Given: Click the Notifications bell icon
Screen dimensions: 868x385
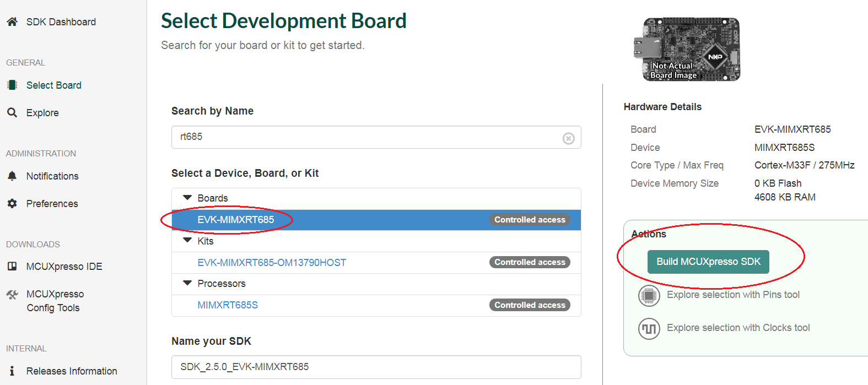Looking at the screenshot, I should click(12, 176).
